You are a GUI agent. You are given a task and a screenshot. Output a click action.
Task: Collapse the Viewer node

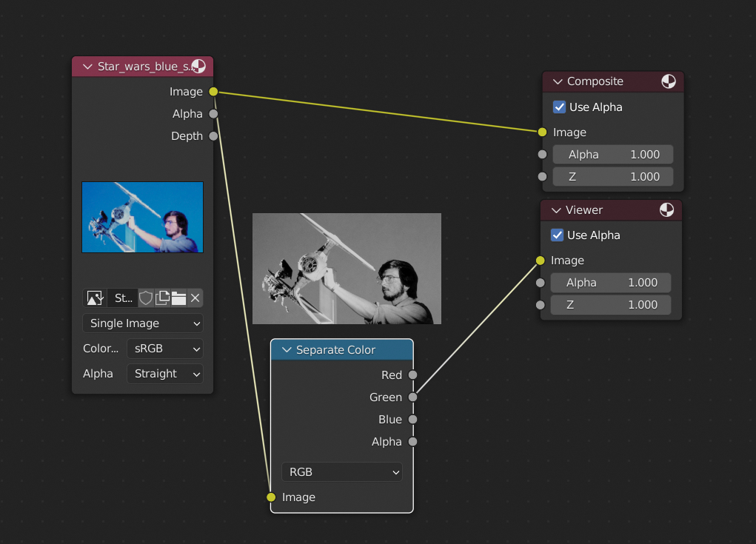[x=555, y=210]
